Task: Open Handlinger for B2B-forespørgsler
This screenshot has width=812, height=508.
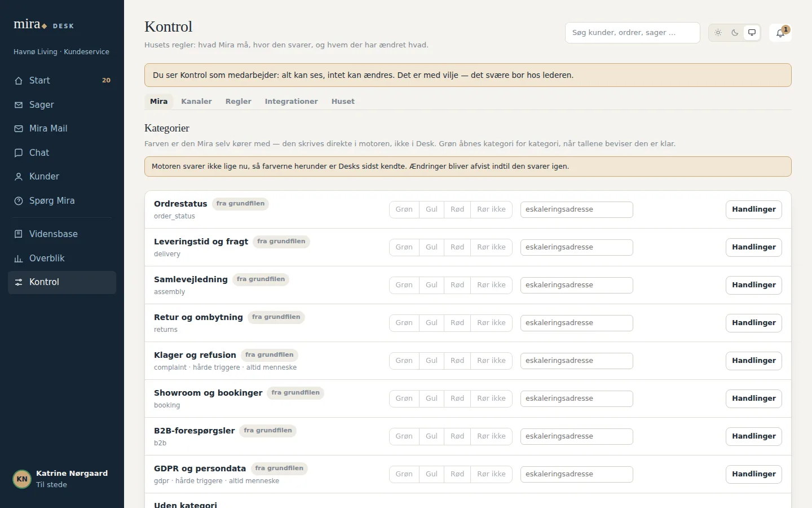Action: click(x=754, y=436)
